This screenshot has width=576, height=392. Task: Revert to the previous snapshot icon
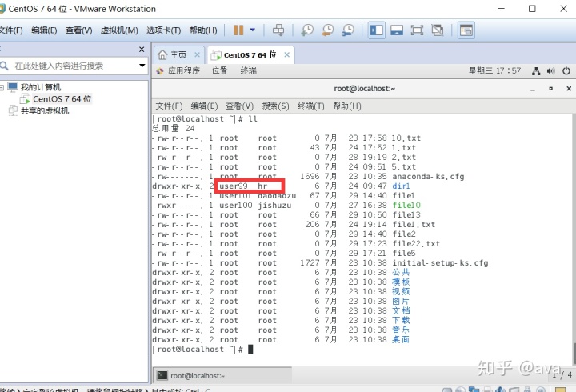327,30
